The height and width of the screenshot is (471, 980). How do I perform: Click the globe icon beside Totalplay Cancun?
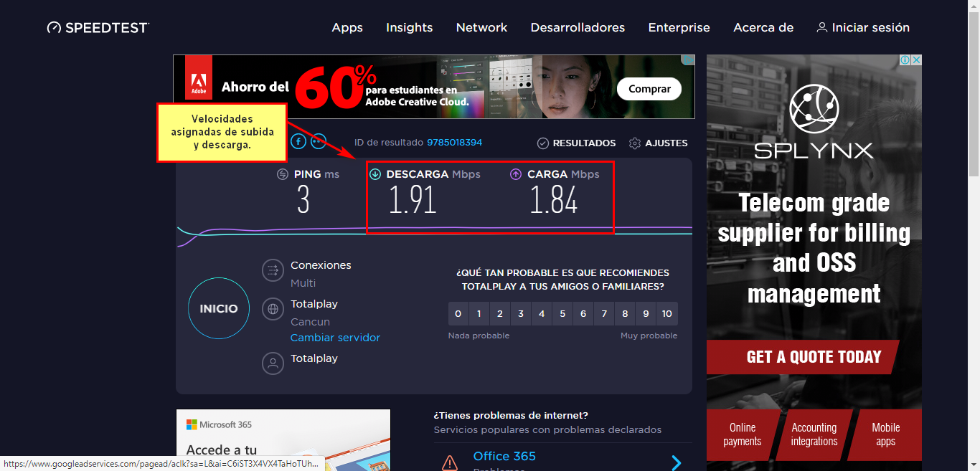273,309
